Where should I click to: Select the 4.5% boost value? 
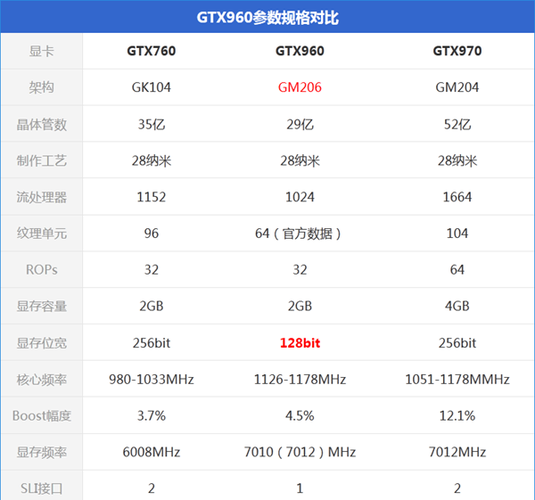point(300,416)
